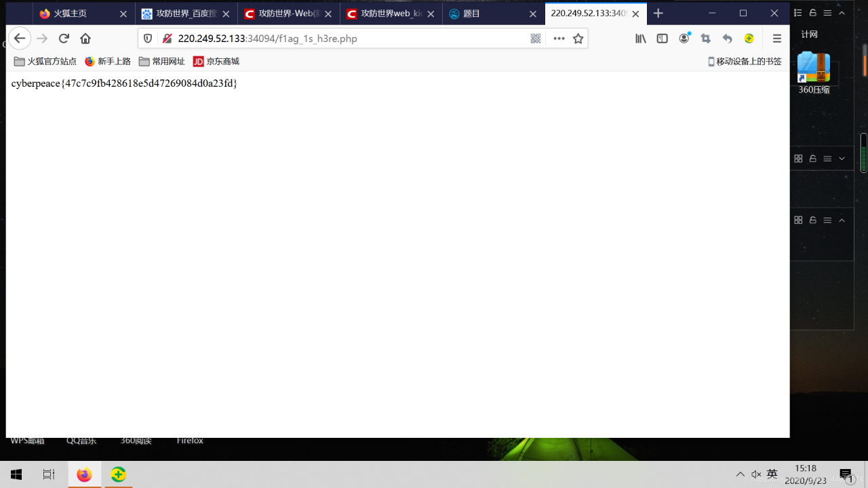868x488 pixels.
Task: Click the 计网 label in background panel
Action: (x=810, y=35)
